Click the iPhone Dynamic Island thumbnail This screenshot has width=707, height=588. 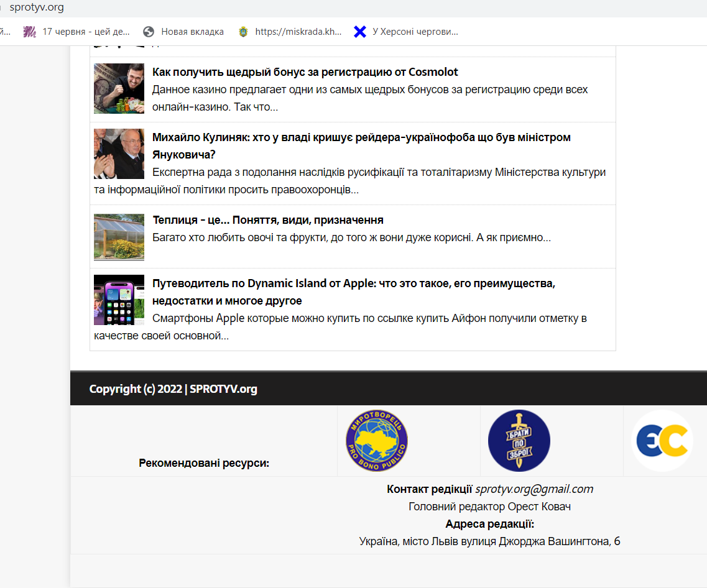pos(119,300)
